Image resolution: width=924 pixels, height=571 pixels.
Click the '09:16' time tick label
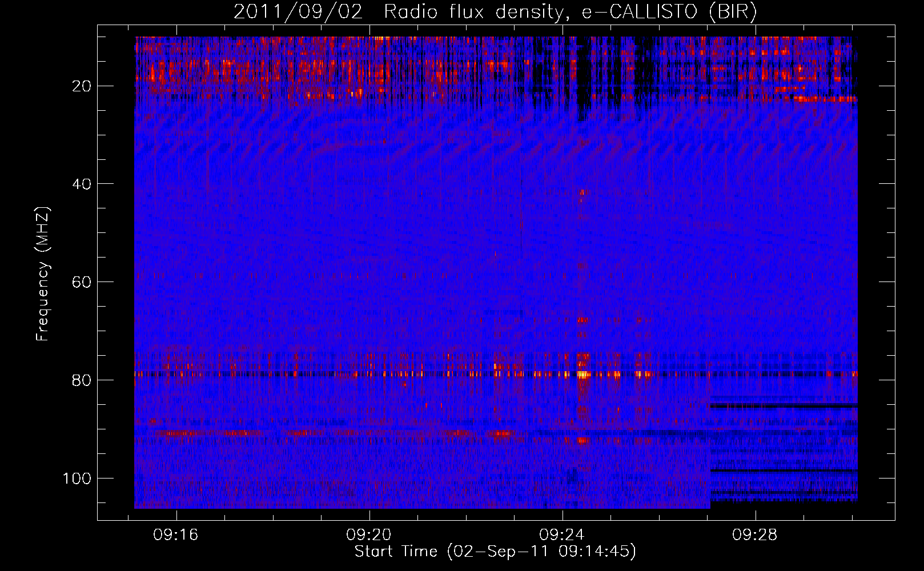(x=175, y=535)
